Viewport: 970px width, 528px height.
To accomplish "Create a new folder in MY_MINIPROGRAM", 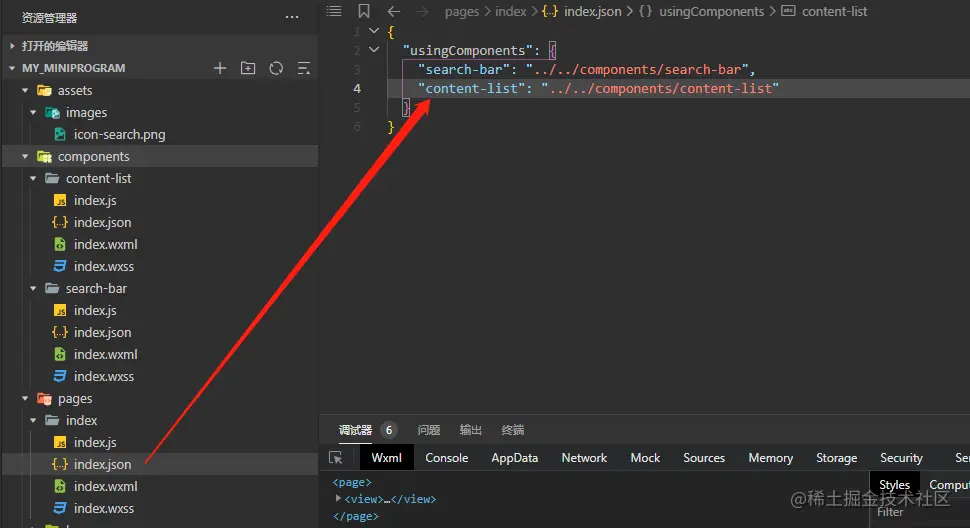I will 248,68.
